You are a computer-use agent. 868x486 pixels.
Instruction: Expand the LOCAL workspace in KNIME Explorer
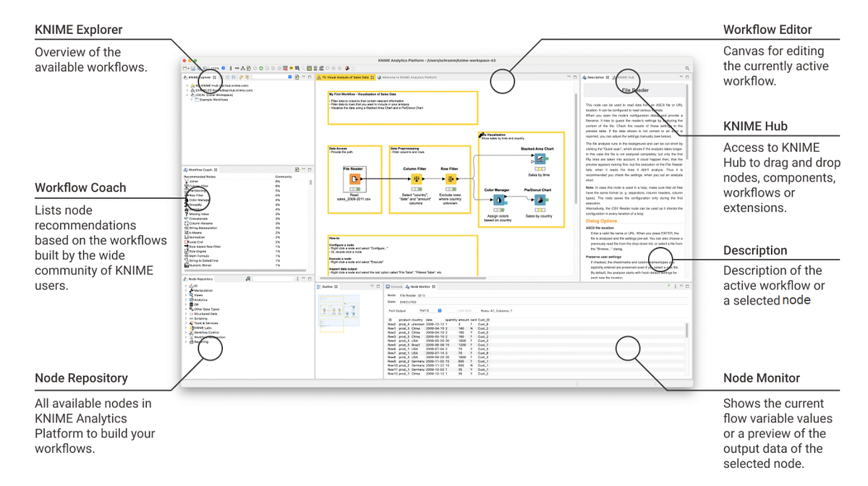click(x=187, y=95)
